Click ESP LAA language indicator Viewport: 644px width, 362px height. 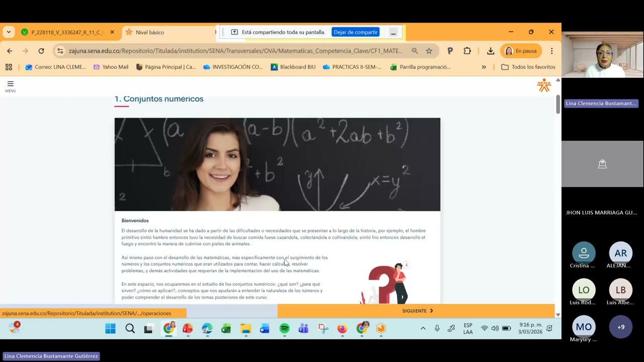click(468, 328)
